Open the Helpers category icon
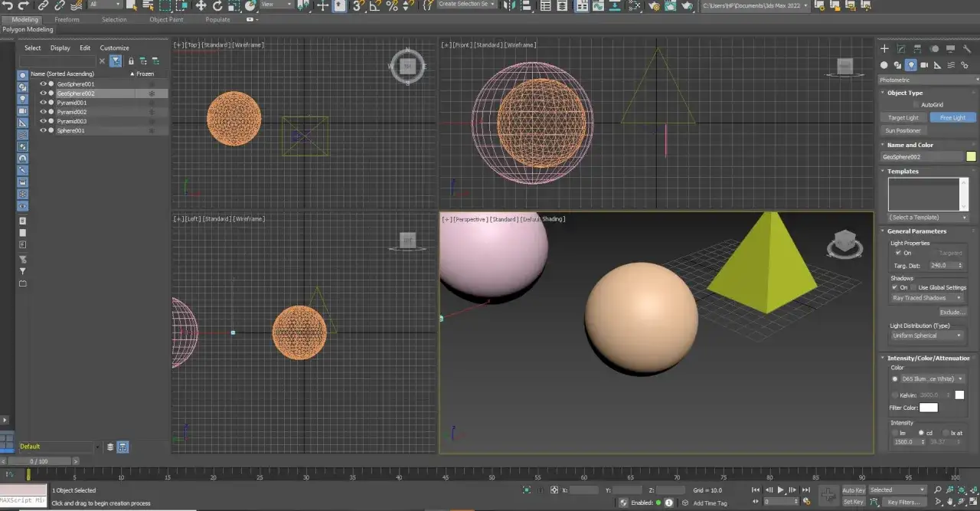The height and width of the screenshot is (511, 980). click(938, 65)
